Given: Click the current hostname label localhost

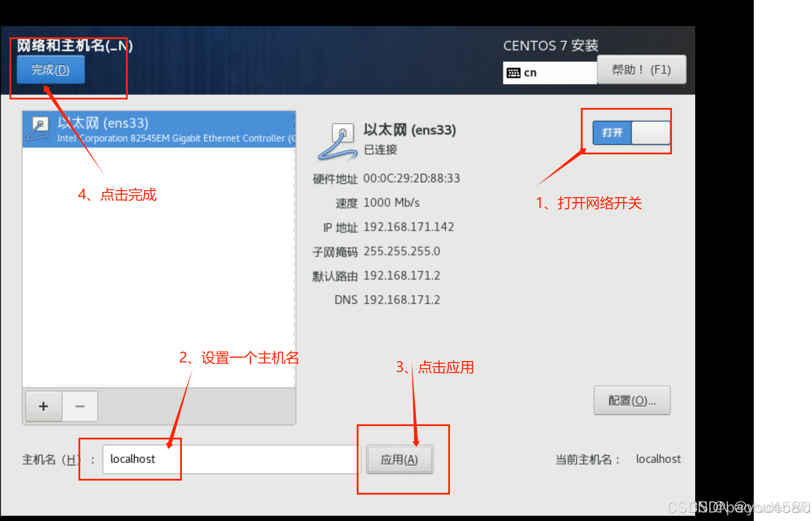Looking at the screenshot, I should click(x=658, y=459).
